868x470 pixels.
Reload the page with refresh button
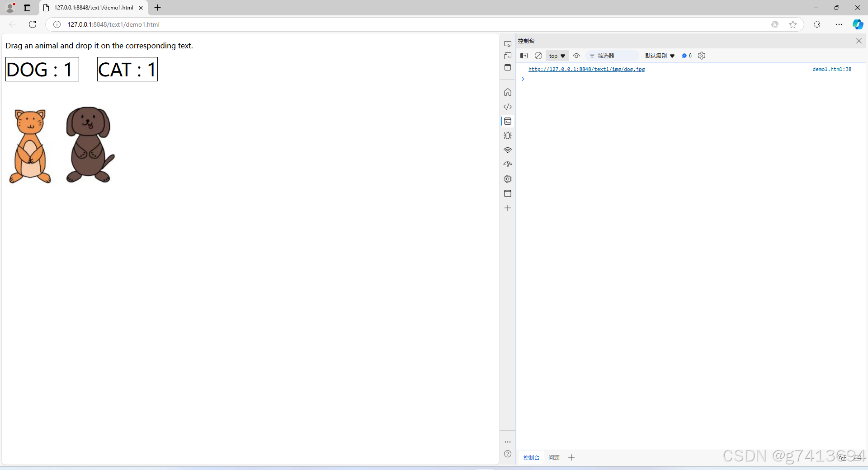click(x=33, y=24)
